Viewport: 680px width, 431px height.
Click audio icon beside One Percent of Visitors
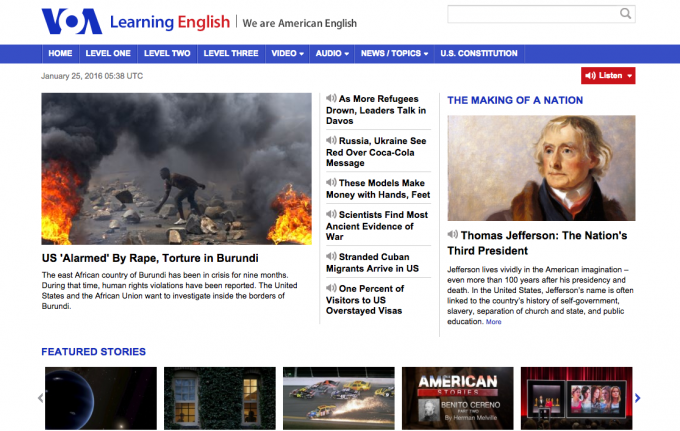click(331, 288)
